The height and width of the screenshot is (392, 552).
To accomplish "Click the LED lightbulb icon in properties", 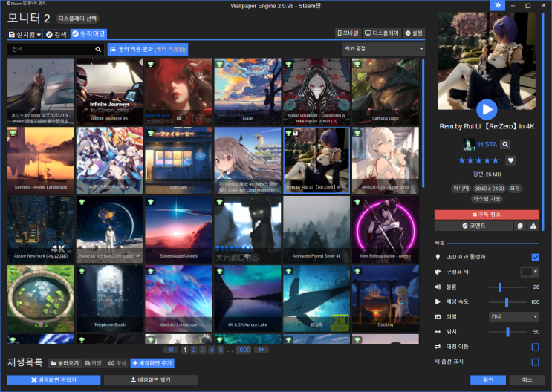I will coord(438,257).
